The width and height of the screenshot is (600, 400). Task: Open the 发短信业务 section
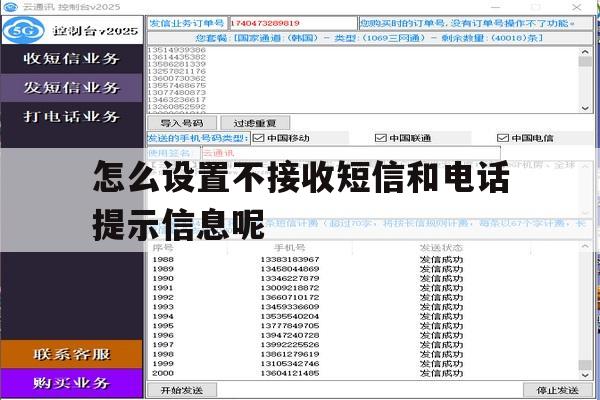tap(72, 88)
